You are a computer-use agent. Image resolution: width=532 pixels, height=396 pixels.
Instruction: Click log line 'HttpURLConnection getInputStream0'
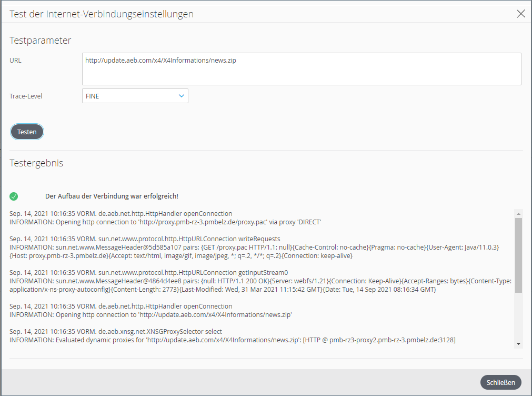(x=148, y=272)
